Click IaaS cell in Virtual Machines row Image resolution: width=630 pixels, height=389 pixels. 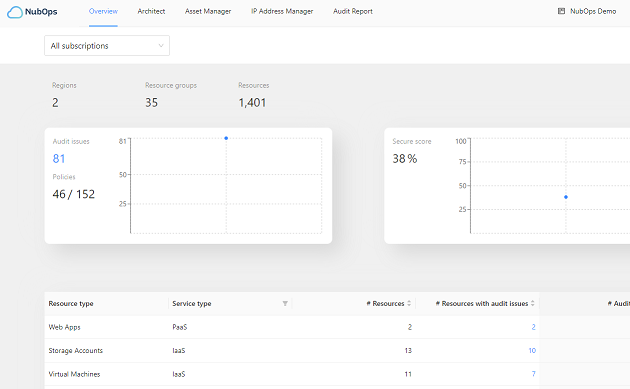179,374
